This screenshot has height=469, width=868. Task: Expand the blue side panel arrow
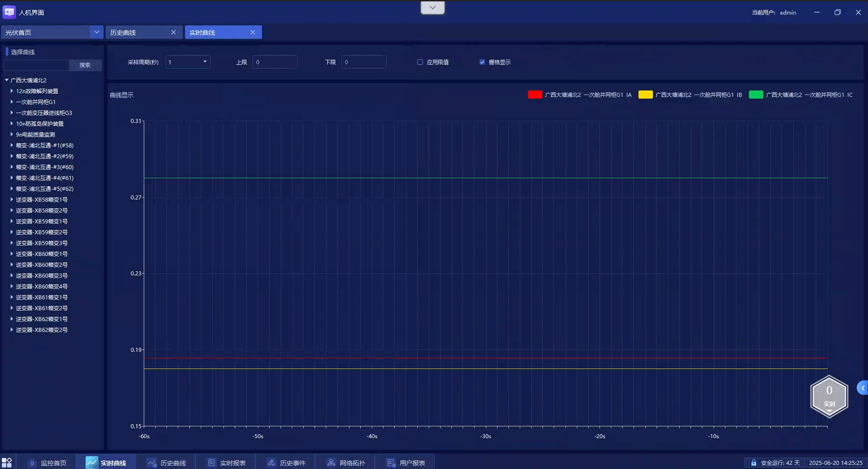pyautogui.click(x=863, y=388)
